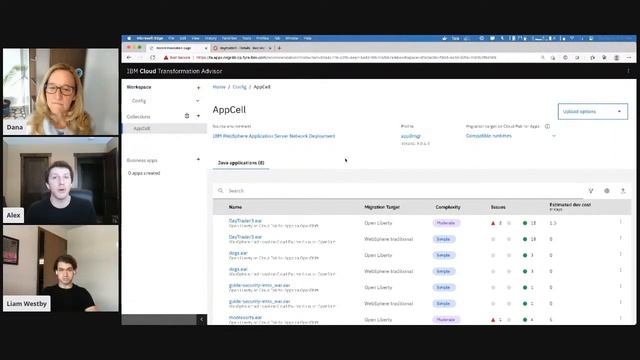Open DayTrader3.ear Open Liberty application
This screenshot has width=640, height=360.
coord(245,221)
